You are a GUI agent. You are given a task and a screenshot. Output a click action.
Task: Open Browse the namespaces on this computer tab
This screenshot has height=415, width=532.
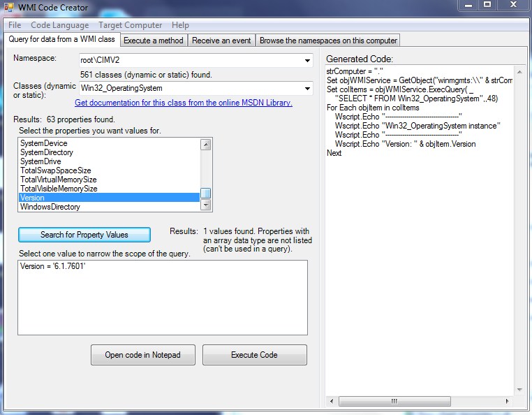pyautogui.click(x=328, y=41)
